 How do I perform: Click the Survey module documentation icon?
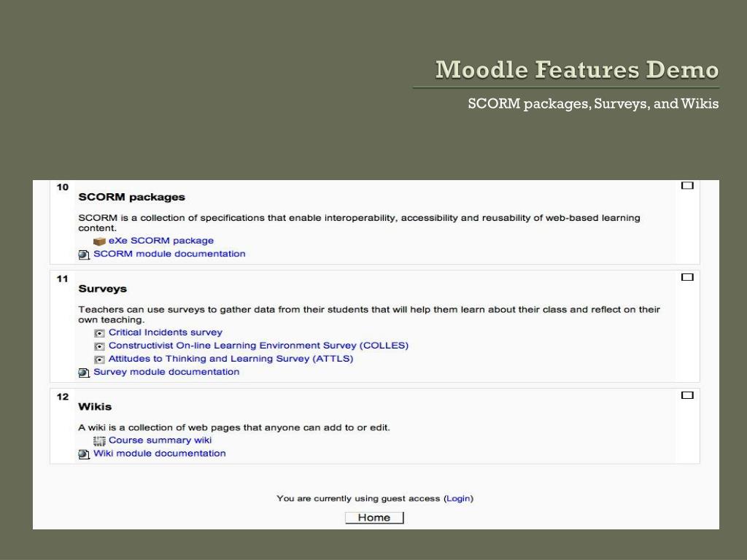point(84,373)
